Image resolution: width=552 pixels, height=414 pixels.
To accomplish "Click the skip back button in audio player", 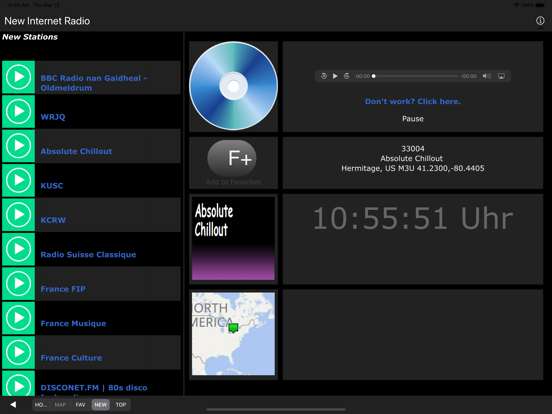I will [x=324, y=76].
